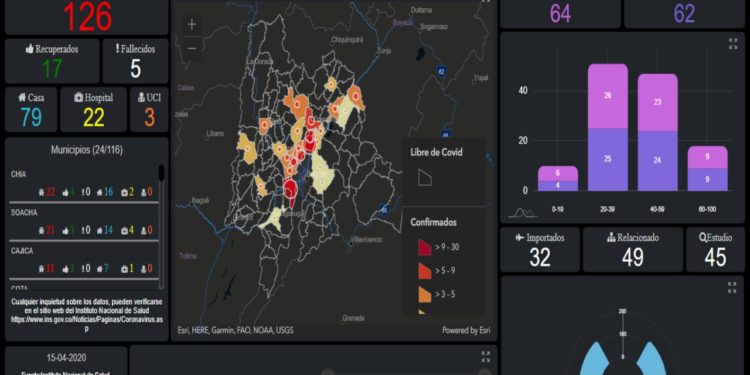
Task: Click the large red case marker over Soacha on map
Action: point(290,189)
